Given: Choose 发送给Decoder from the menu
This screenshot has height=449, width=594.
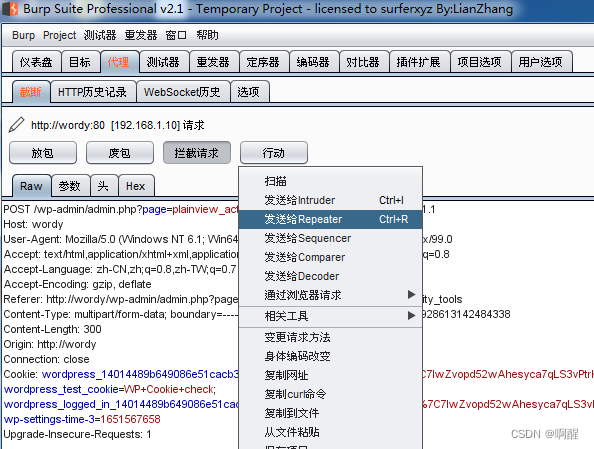Looking at the screenshot, I should [x=330, y=276].
